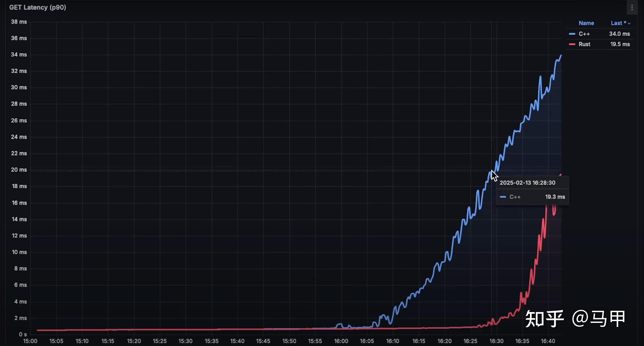Click the GET Latency (p90) panel title
644x346 pixels.
37,7
